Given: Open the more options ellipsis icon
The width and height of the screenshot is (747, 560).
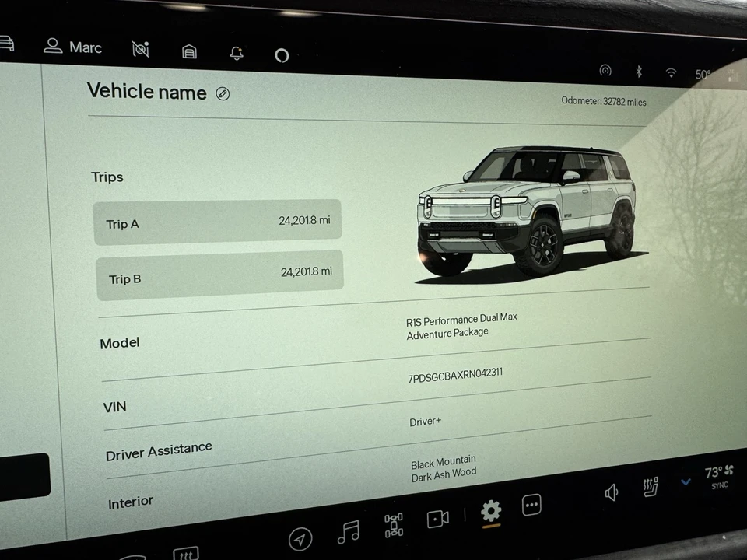Looking at the screenshot, I should [x=531, y=506].
